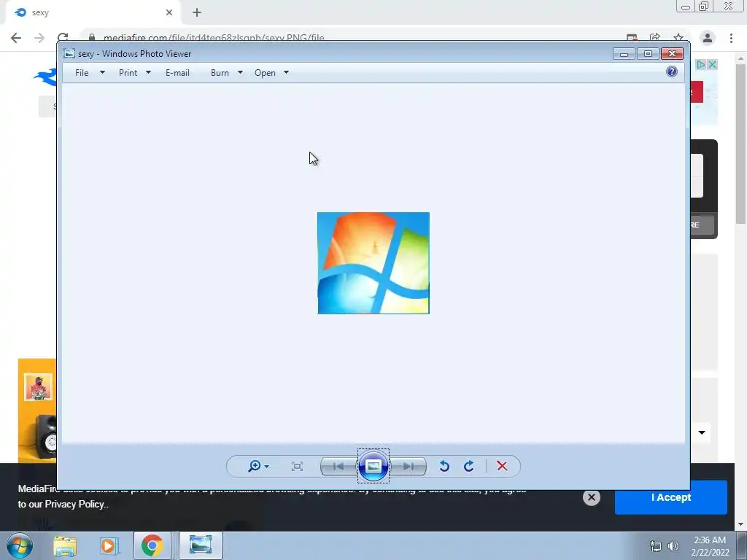Click the Actual size button
Viewport: 747px width, 560px height.
298,466
